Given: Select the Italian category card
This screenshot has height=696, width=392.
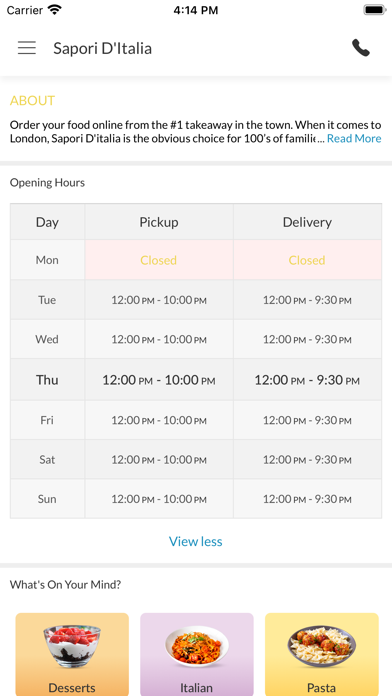Looking at the screenshot, I should (x=197, y=654).
